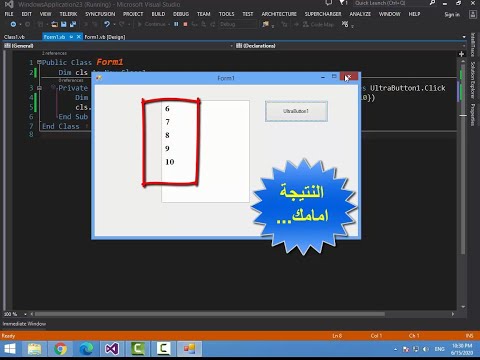Click the editor vertical scrollbar
Screen dimensions: 480x360
tap(463, 160)
